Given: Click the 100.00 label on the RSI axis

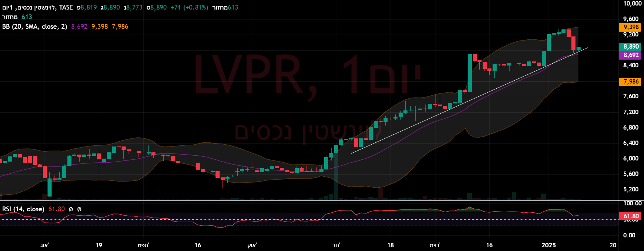Looking at the screenshot, I should click(632, 204).
